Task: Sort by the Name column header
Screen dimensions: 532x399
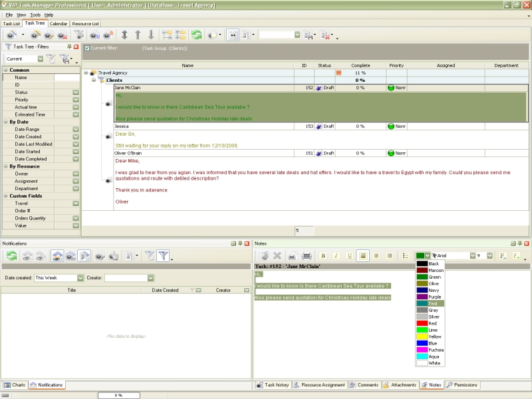Action: (188, 65)
